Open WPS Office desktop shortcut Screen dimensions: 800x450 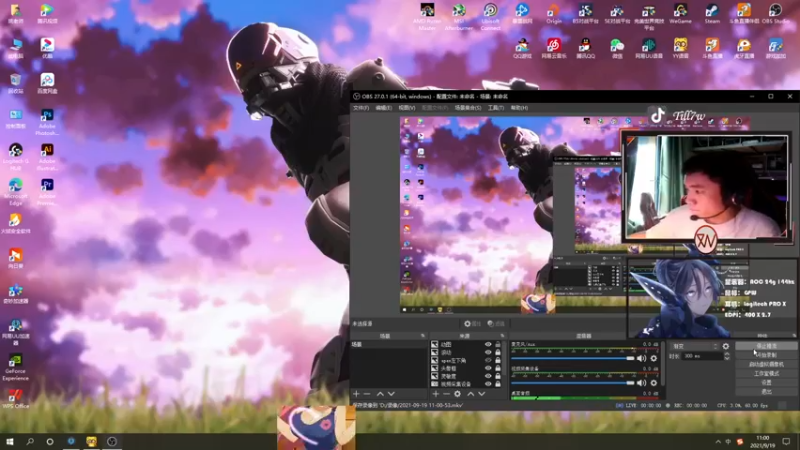coord(15,398)
